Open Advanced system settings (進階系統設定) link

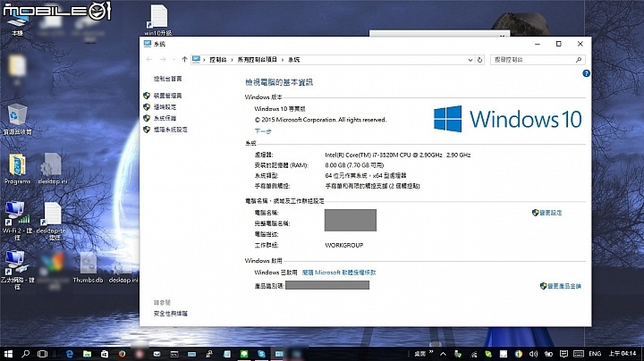[171, 130]
